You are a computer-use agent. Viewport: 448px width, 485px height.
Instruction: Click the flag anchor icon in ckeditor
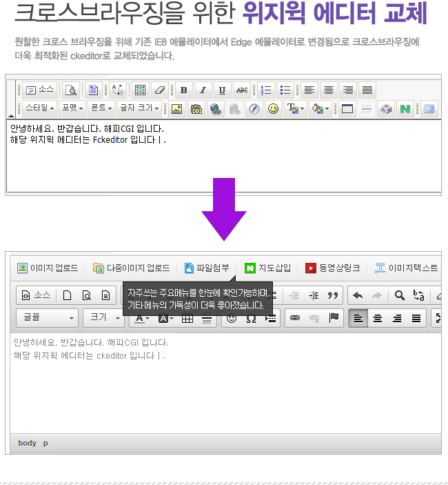[334, 318]
